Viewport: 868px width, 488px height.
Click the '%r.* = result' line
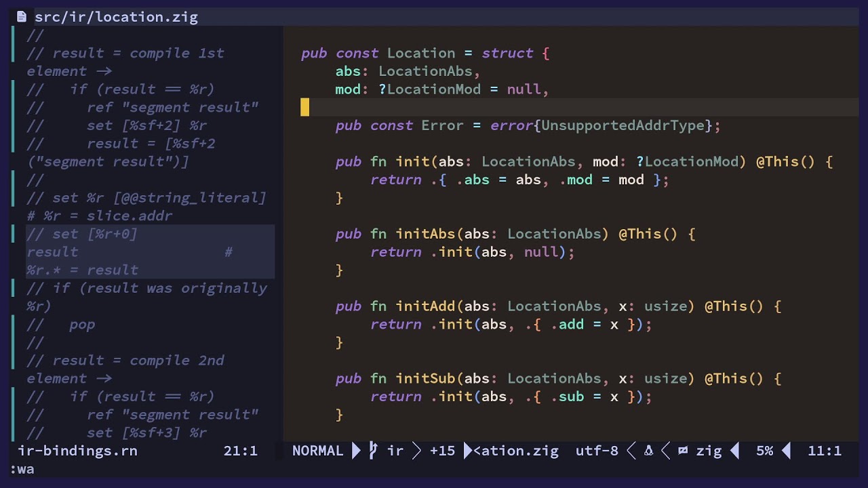point(82,270)
